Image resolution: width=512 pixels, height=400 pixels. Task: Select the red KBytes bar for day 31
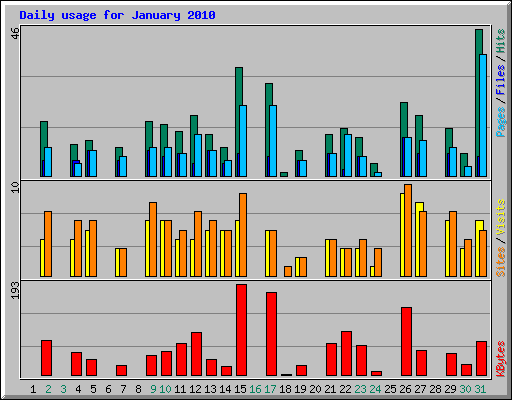coord(482,359)
